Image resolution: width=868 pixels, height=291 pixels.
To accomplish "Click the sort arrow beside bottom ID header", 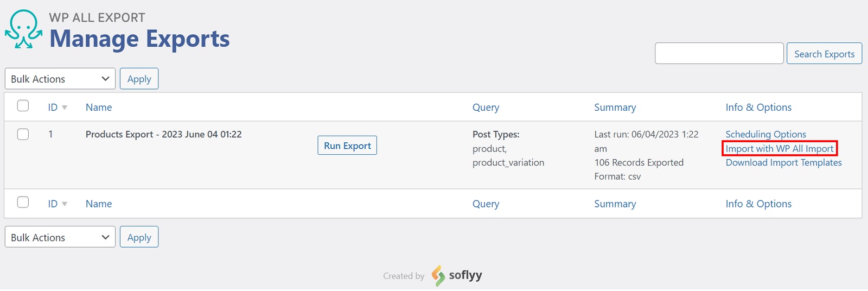I will pos(65,204).
